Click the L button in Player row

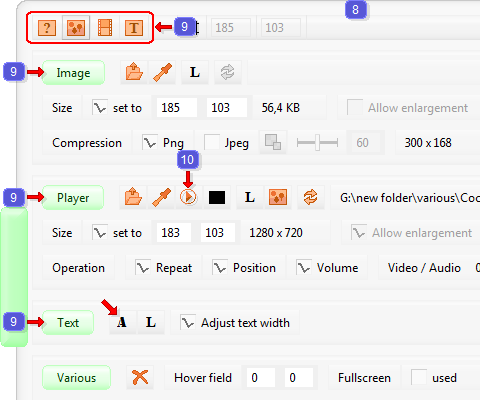pyautogui.click(x=250, y=197)
